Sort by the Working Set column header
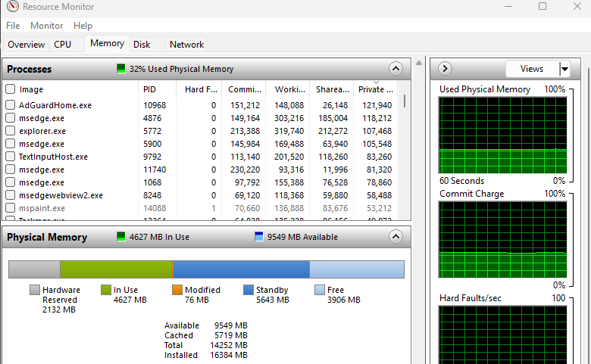 288,89
